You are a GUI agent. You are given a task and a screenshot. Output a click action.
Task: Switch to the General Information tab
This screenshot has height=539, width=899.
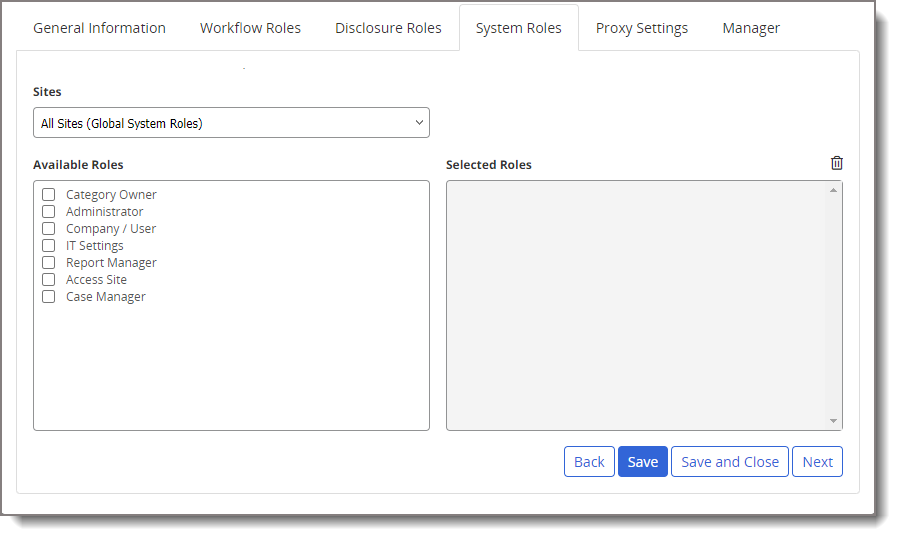point(100,28)
